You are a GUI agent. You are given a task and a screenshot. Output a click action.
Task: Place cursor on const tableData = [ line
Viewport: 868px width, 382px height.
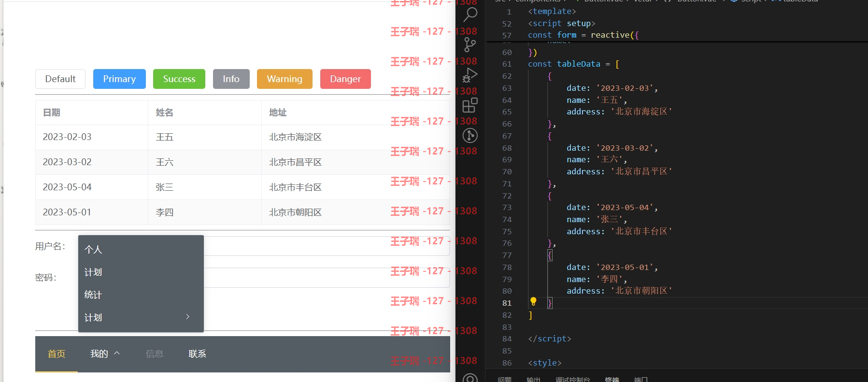click(x=574, y=64)
